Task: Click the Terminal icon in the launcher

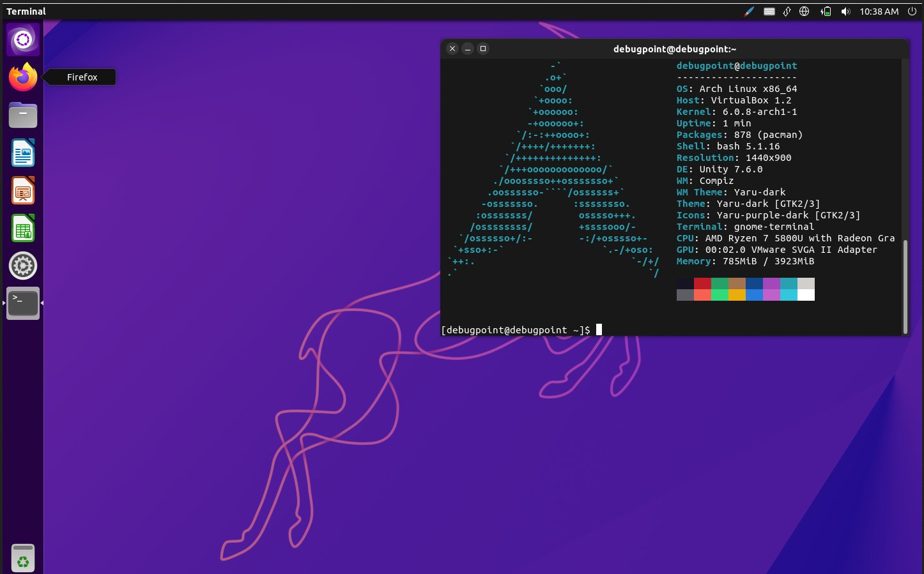Action: pyautogui.click(x=23, y=303)
